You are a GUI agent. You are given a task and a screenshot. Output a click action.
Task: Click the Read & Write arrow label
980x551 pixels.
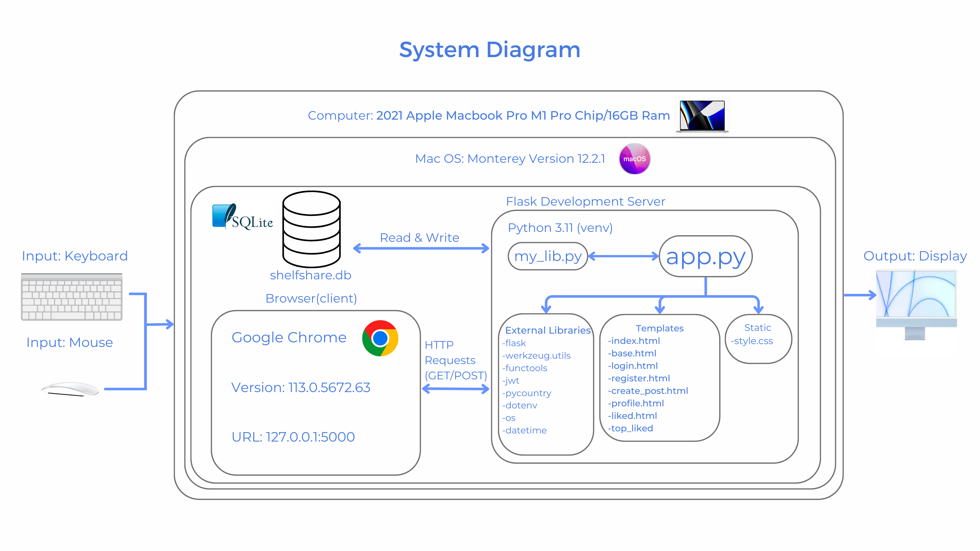(419, 238)
